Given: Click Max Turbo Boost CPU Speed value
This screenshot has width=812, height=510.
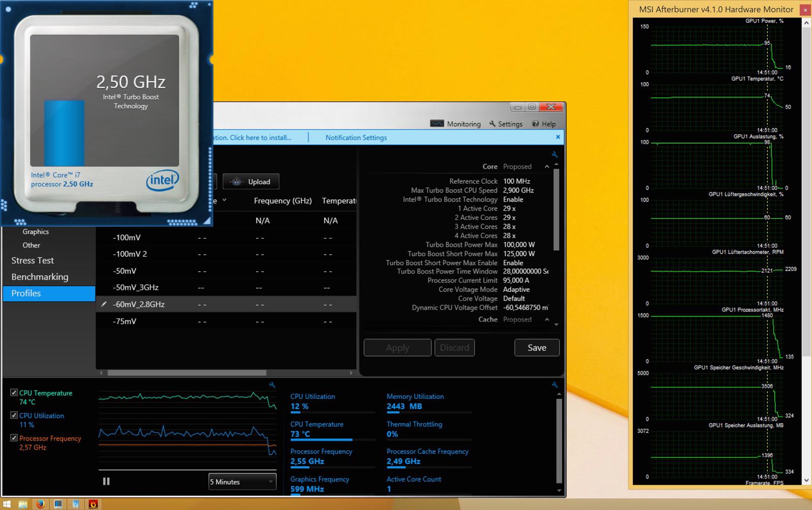Looking at the screenshot, I should pyautogui.click(x=518, y=190).
